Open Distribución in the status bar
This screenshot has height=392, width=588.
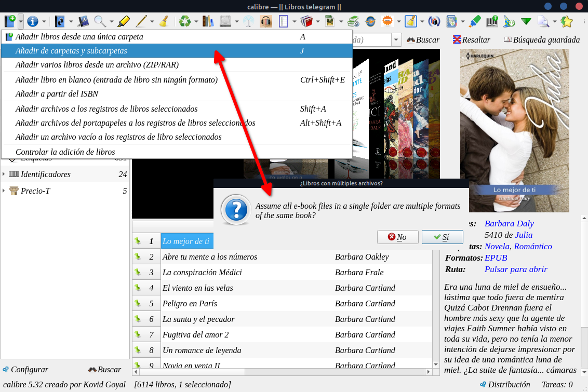[505, 385]
